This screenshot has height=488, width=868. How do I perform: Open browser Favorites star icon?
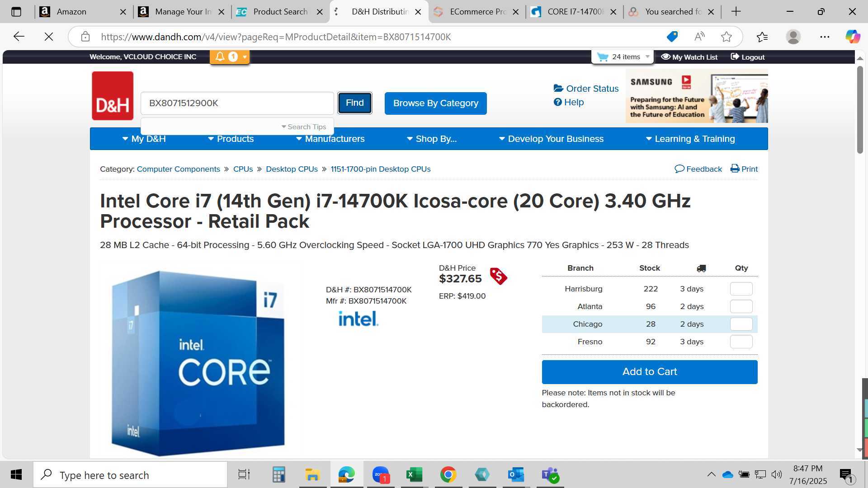coord(726,37)
